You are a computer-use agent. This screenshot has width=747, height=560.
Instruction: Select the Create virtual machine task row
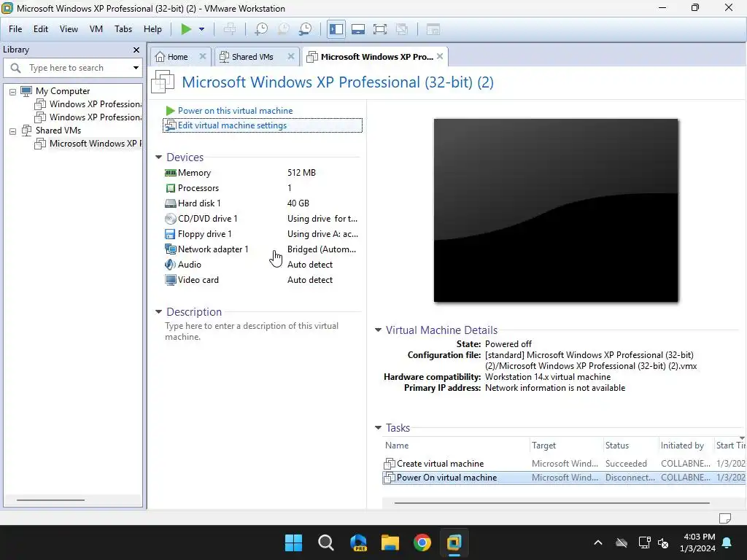(564, 463)
